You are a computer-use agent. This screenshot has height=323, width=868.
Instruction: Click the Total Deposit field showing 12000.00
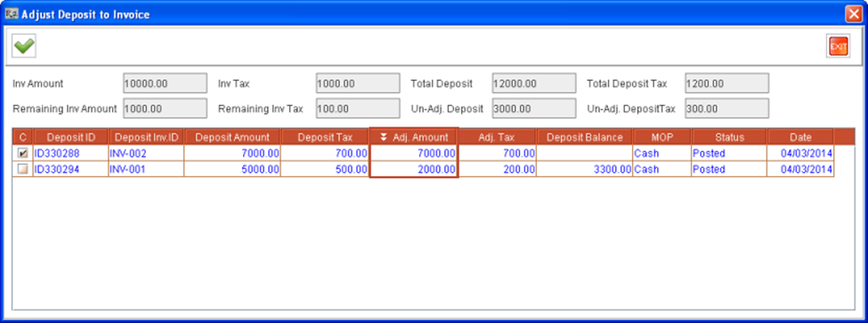(533, 84)
